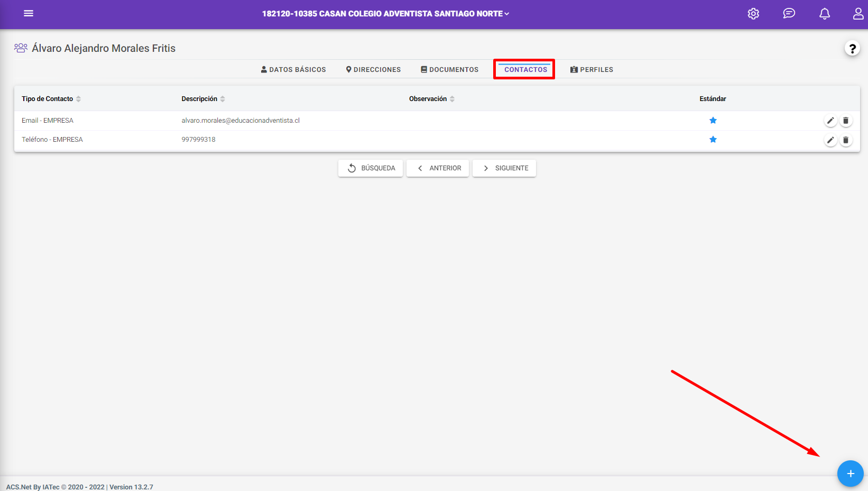The width and height of the screenshot is (868, 491).
Task: Click the phone number 997999318
Action: tap(199, 140)
